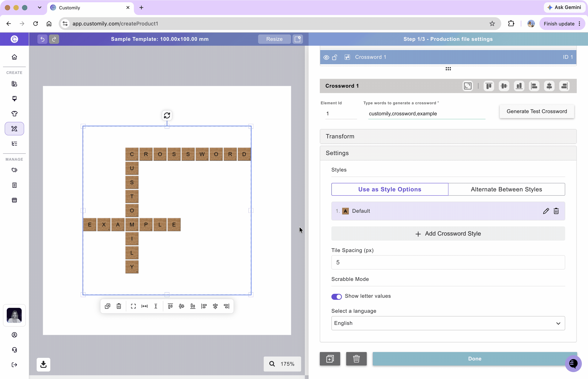This screenshot has width=588, height=379.
Task: Select the highlighted design tools sidebar icon
Action: (15, 129)
